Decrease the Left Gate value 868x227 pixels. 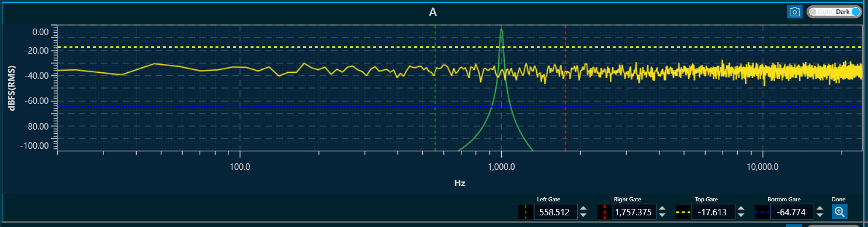pyautogui.click(x=583, y=216)
